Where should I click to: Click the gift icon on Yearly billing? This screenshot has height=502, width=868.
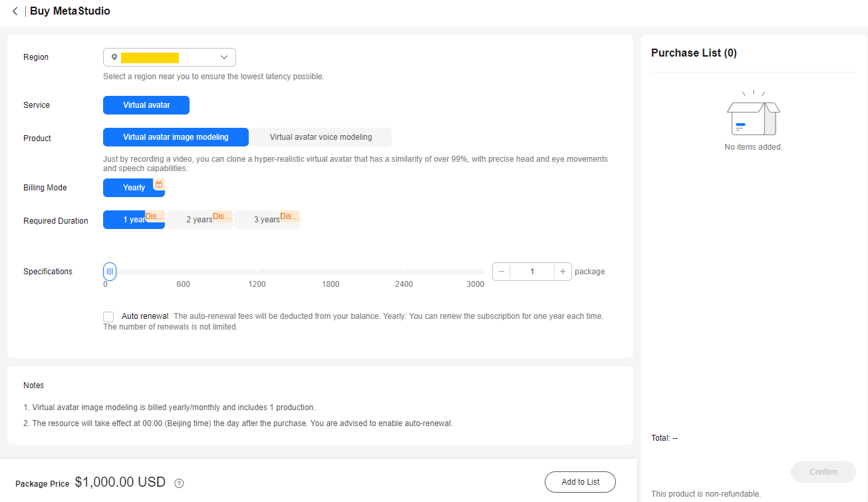[x=159, y=184]
